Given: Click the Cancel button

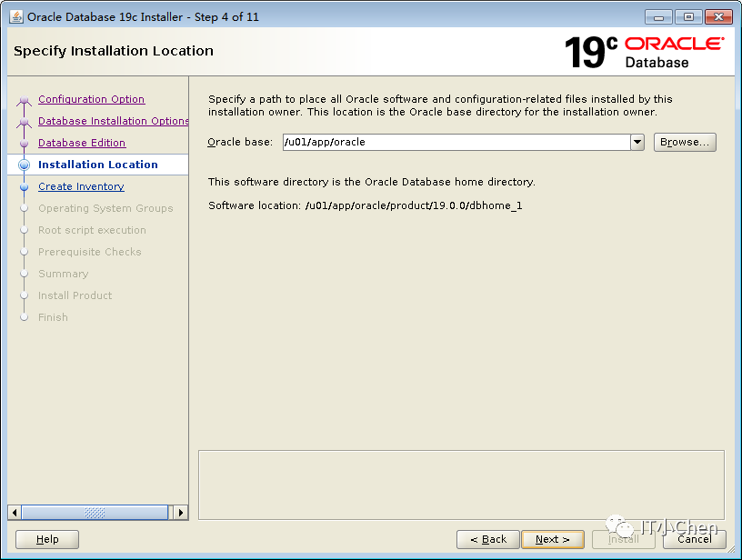Looking at the screenshot, I should (x=694, y=539).
